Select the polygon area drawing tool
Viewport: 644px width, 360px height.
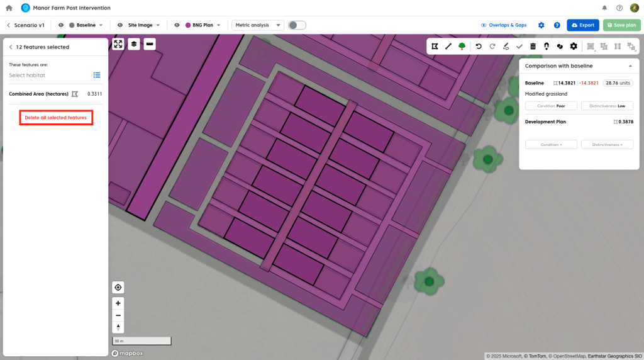tap(435, 46)
